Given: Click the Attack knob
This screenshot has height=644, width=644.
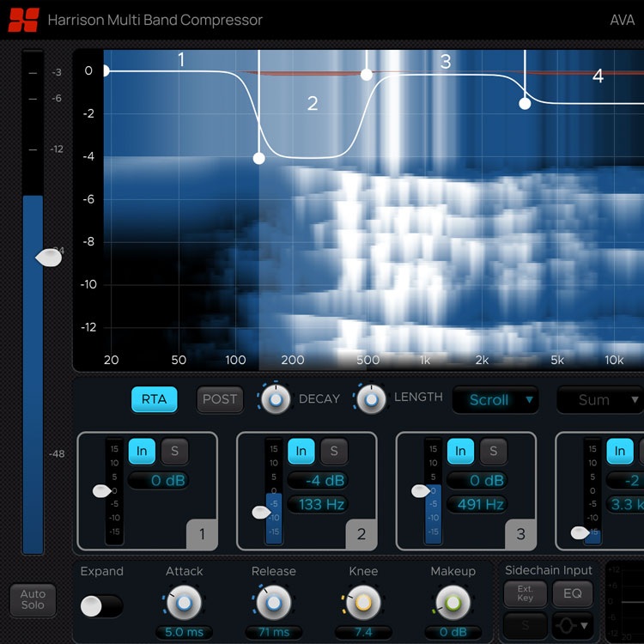Looking at the screenshot, I should pyautogui.click(x=184, y=603).
